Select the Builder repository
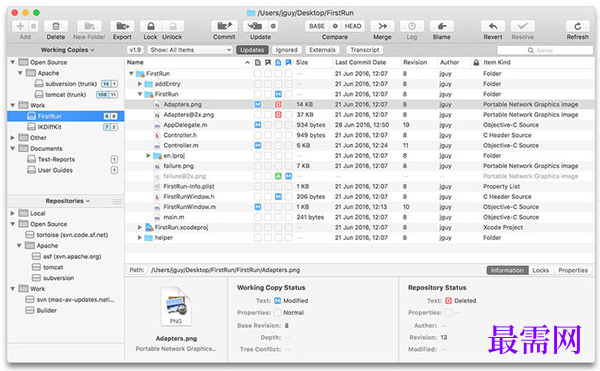 pos(65,310)
